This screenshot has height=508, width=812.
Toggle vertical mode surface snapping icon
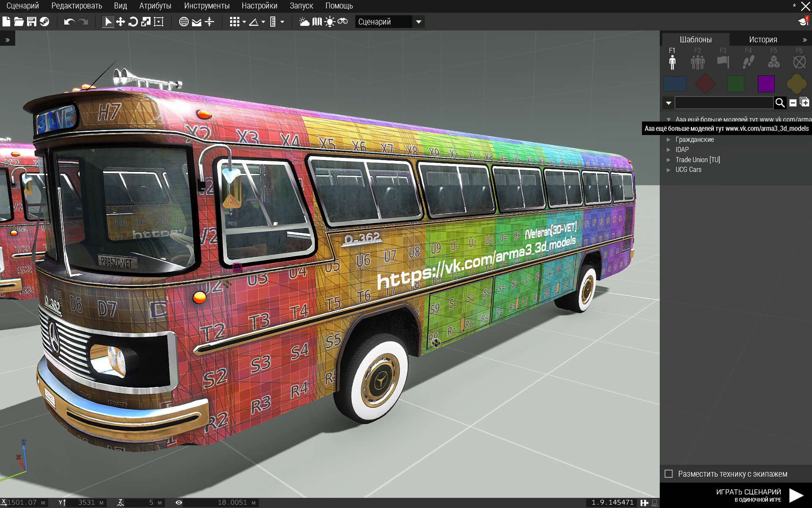[209, 22]
